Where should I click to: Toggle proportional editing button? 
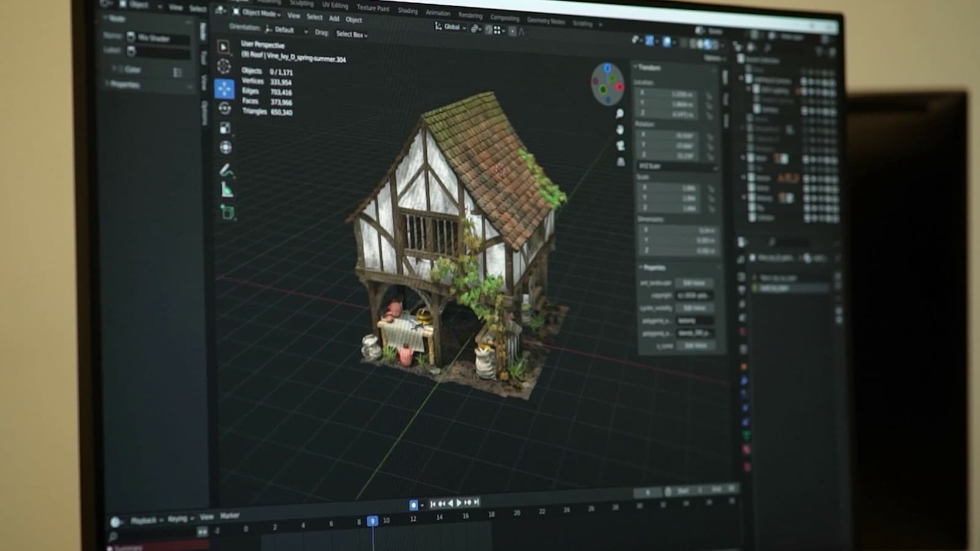(513, 31)
